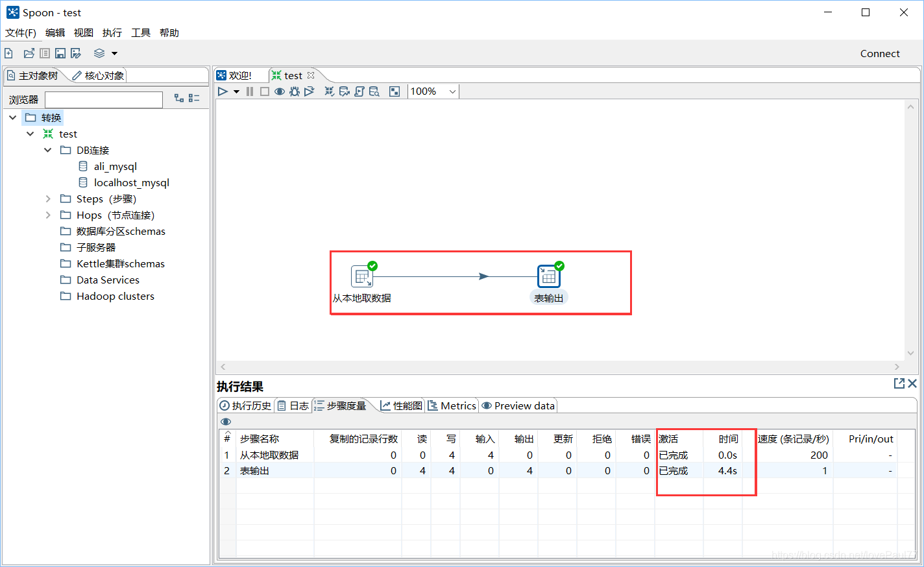This screenshot has height=567, width=924.
Task: Open the 文件(F) menu
Action: [x=21, y=32]
